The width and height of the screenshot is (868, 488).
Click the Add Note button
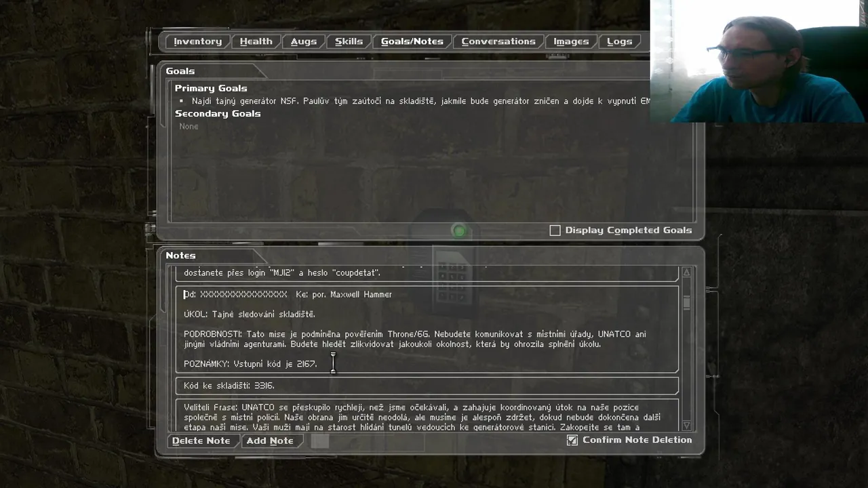coord(270,441)
